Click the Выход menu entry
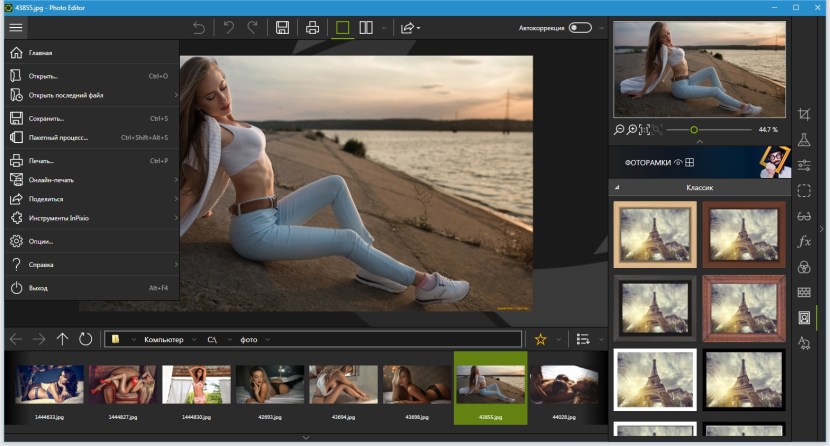 click(38, 288)
